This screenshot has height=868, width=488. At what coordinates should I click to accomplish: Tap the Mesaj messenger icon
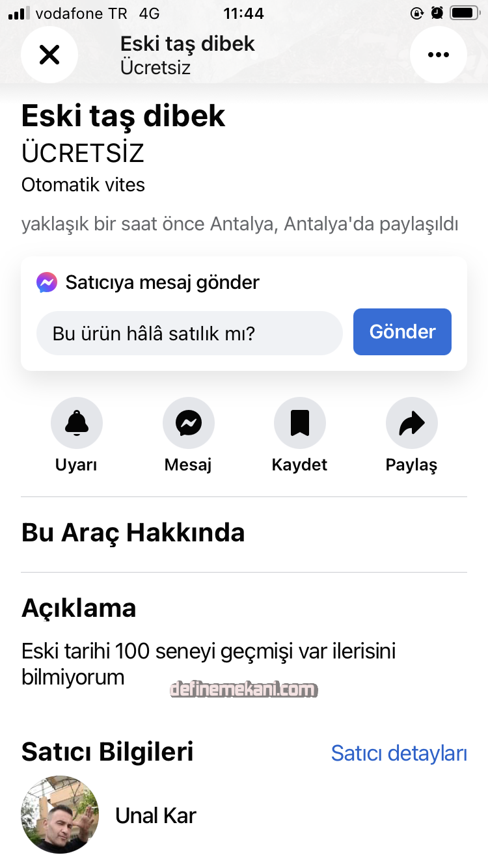coord(189,424)
